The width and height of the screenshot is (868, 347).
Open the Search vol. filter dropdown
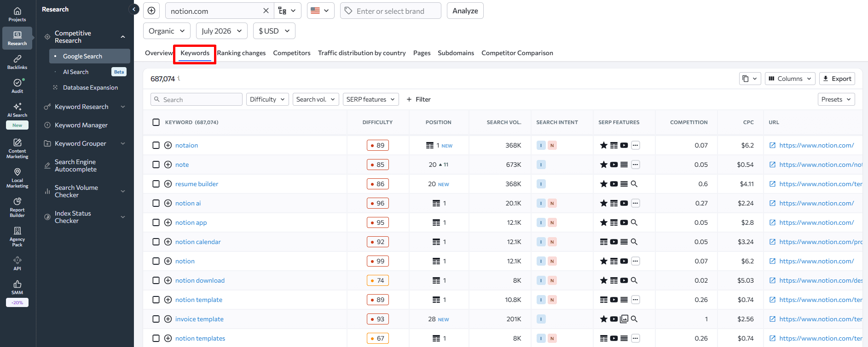(x=316, y=99)
